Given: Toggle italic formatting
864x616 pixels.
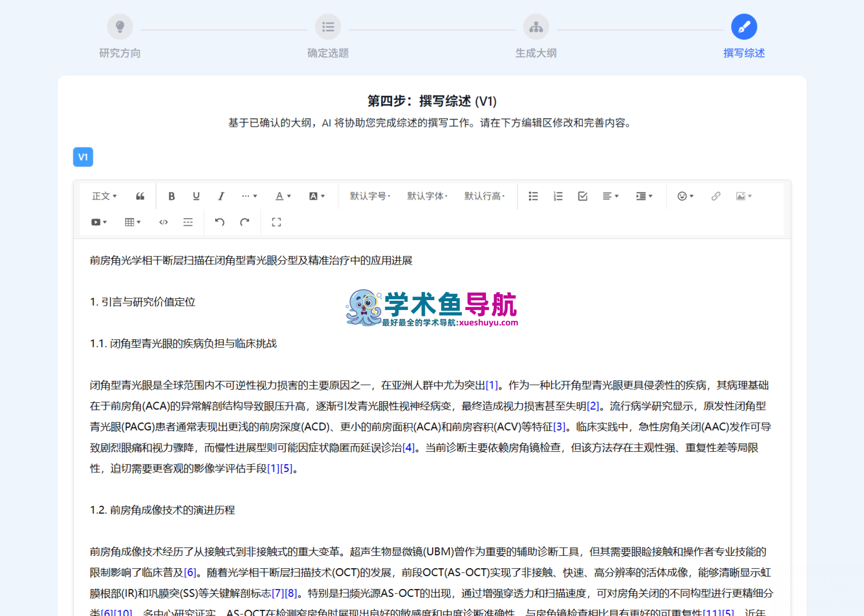Looking at the screenshot, I should pos(221,196).
